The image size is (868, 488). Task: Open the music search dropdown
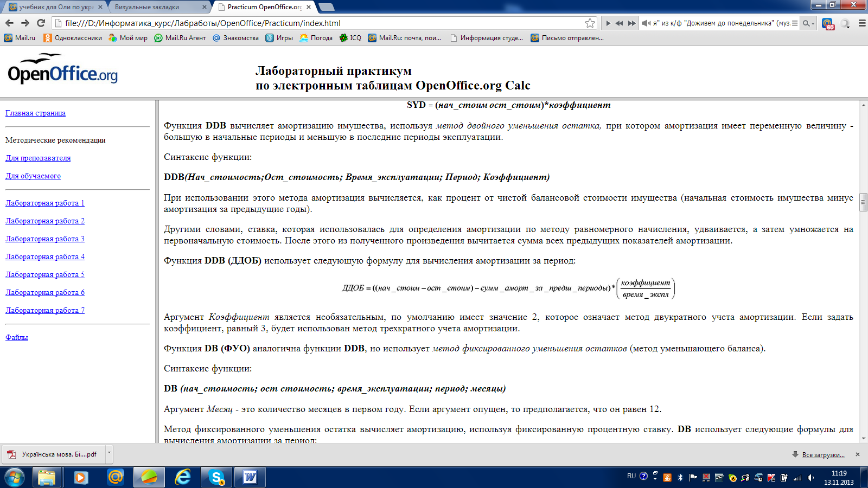pos(809,23)
